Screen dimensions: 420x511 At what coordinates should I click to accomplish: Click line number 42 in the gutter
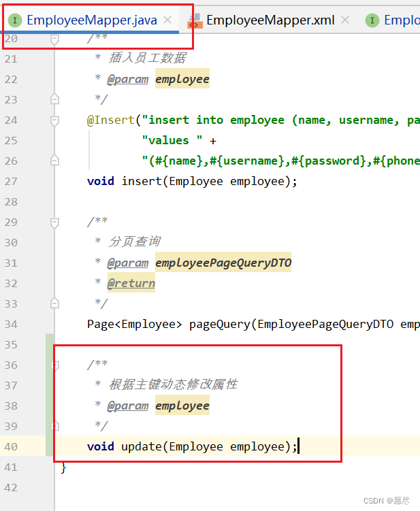pyautogui.click(x=11, y=488)
